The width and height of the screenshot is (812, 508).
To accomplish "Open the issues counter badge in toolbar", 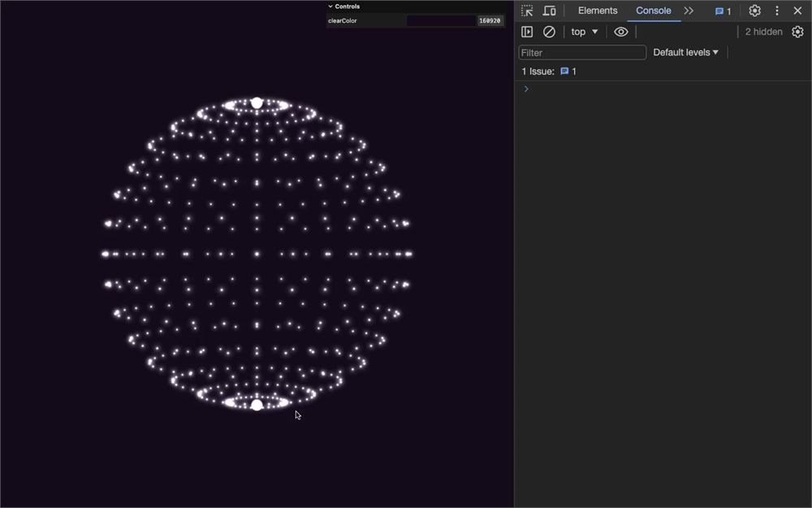I will point(723,11).
